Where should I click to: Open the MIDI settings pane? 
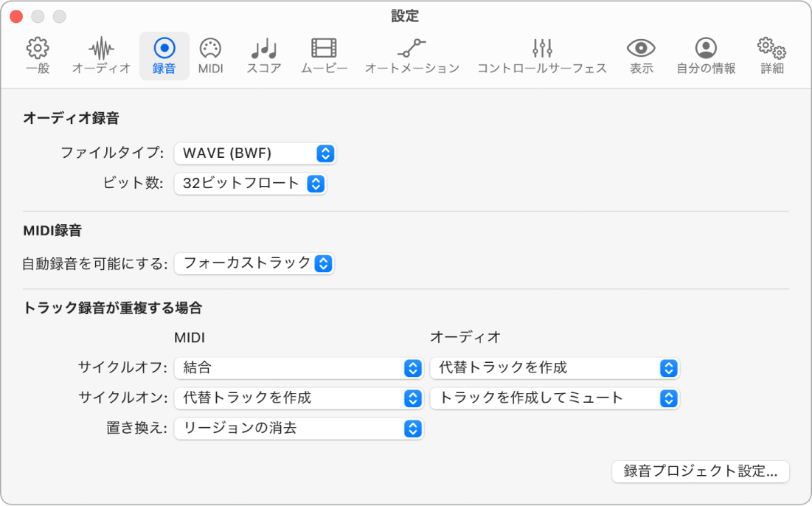(x=210, y=56)
